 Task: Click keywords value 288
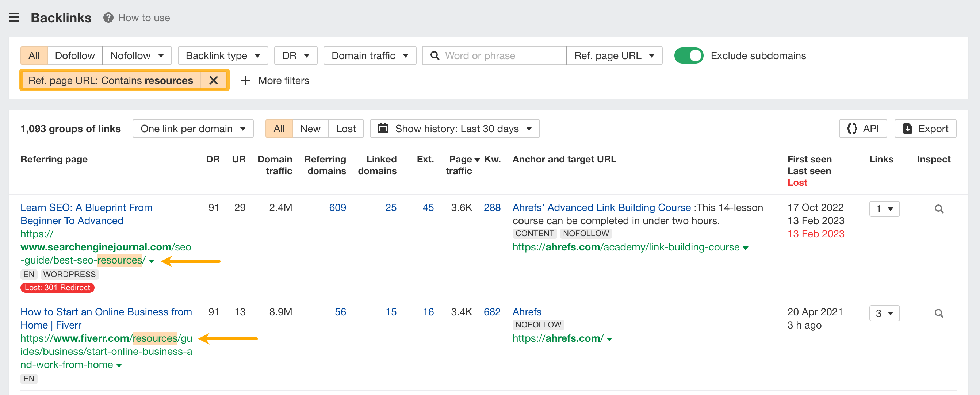point(492,207)
